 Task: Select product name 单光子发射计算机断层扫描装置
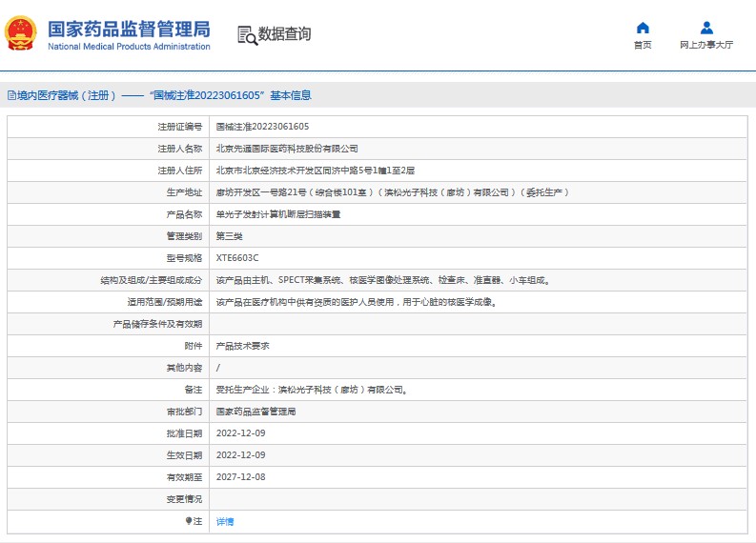pyautogui.click(x=278, y=214)
